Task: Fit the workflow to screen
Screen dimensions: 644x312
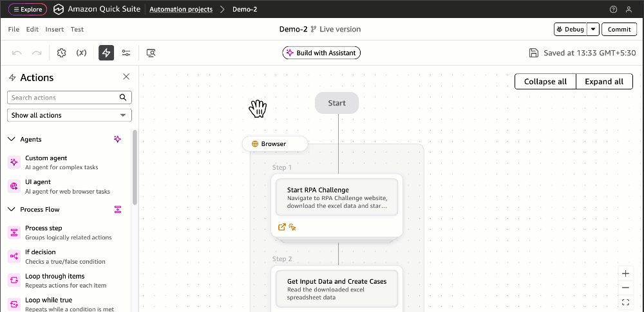Action: [x=625, y=302]
